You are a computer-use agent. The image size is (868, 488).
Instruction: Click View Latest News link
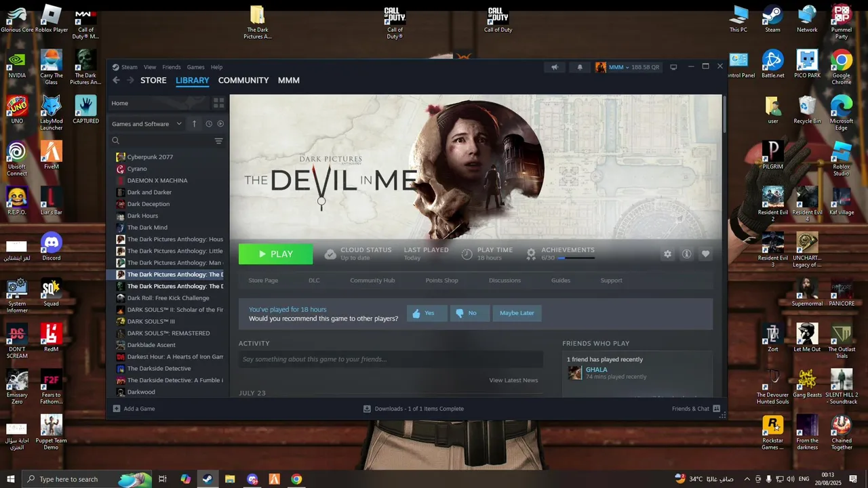click(513, 380)
